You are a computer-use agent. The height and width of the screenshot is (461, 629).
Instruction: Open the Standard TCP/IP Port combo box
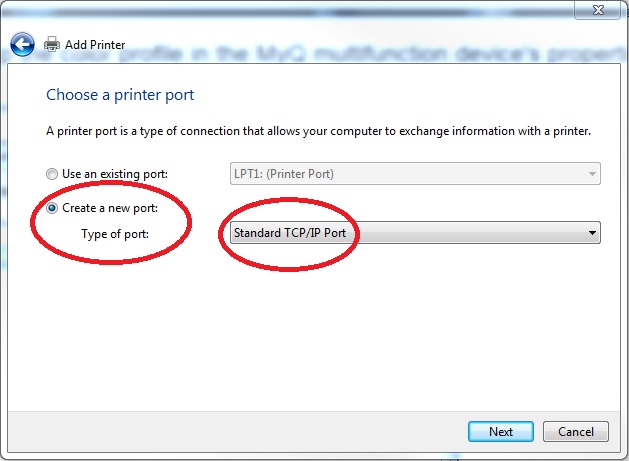(415, 233)
